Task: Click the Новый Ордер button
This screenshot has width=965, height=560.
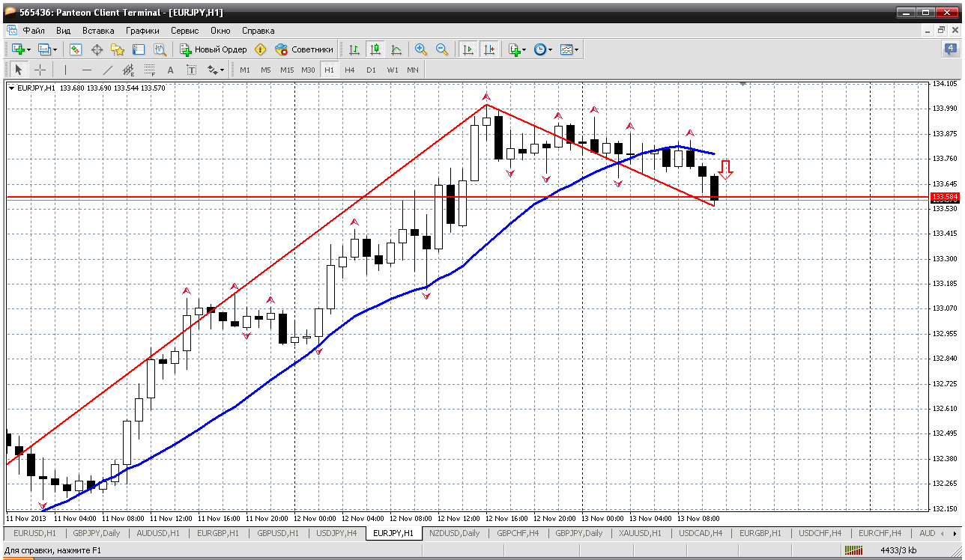Action: click(x=214, y=49)
